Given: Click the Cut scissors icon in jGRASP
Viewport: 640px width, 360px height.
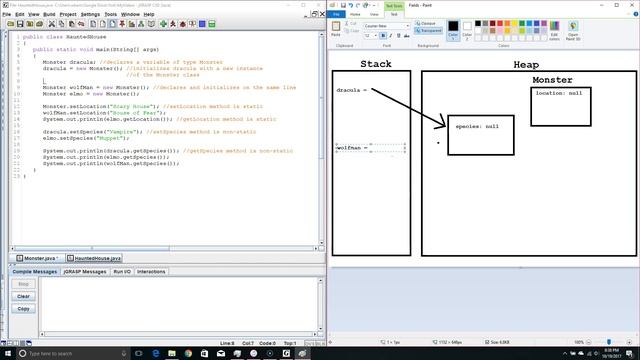Looking at the screenshot, I should pos(52,24).
